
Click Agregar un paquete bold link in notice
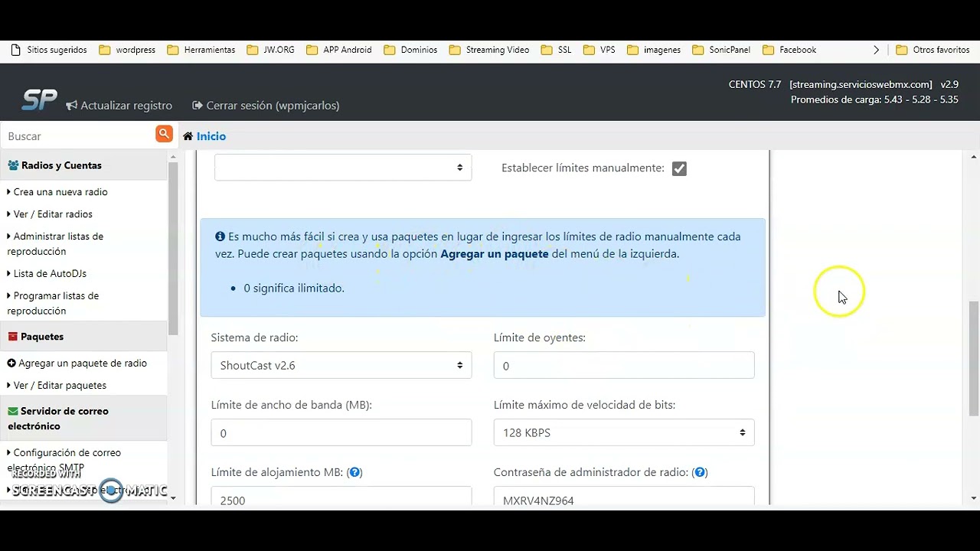tap(495, 254)
